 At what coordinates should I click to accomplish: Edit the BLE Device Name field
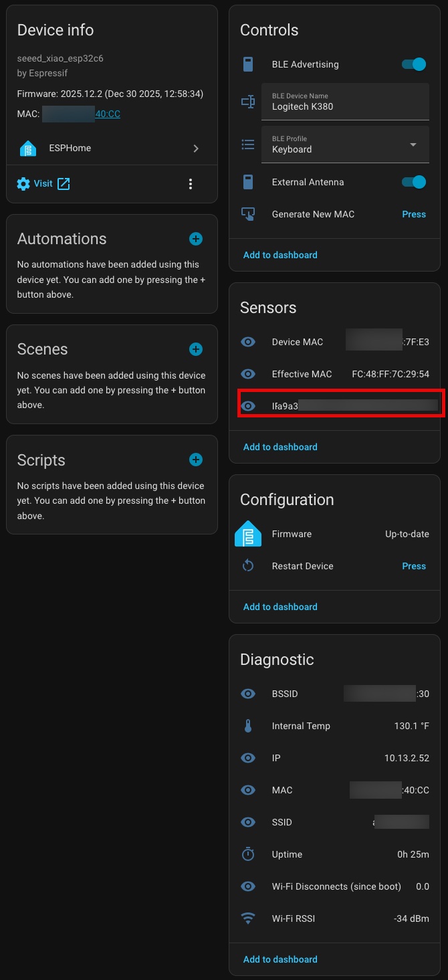click(x=345, y=106)
